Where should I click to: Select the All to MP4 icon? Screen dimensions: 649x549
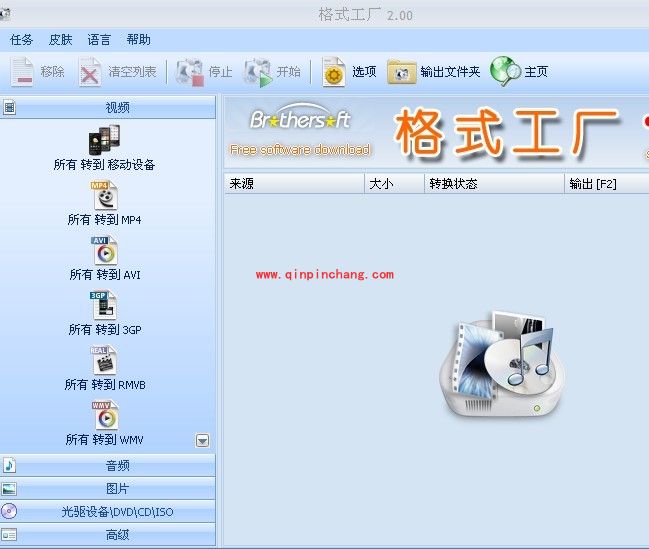tap(104, 195)
